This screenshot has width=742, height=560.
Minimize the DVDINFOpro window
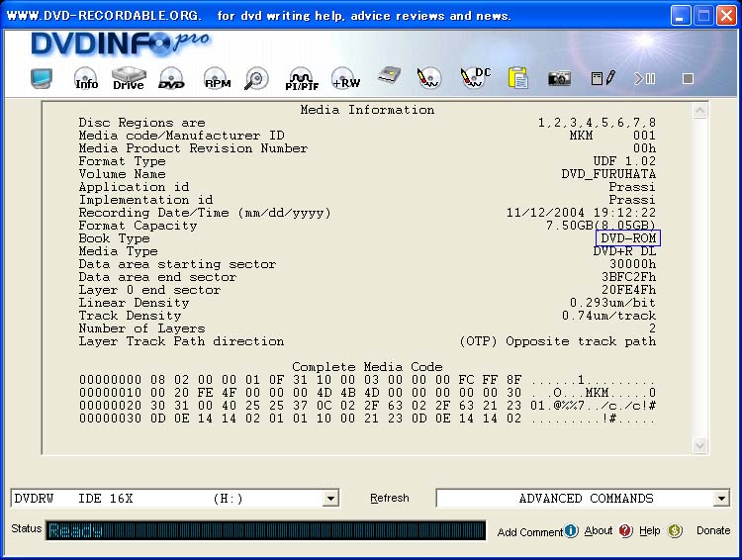(x=680, y=16)
